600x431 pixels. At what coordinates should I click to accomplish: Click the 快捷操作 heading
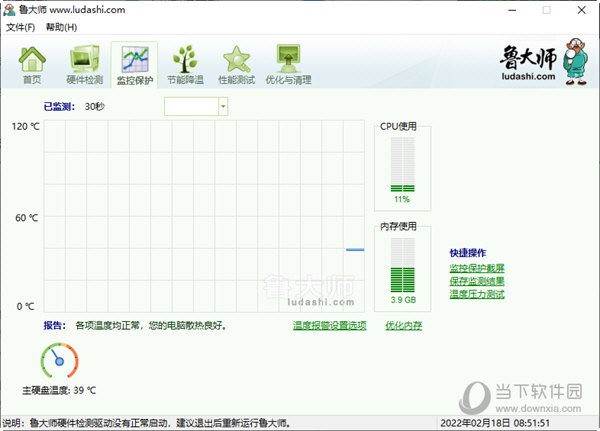click(x=468, y=253)
